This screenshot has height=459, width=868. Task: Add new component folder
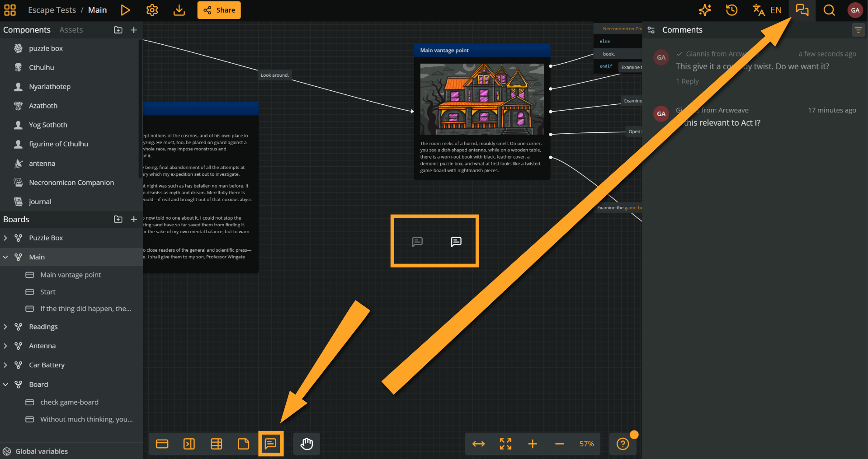click(x=118, y=30)
